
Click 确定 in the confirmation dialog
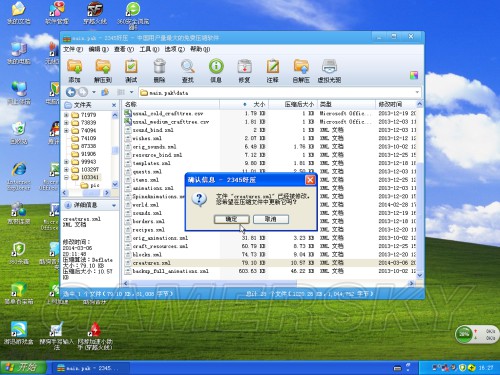(232, 219)
